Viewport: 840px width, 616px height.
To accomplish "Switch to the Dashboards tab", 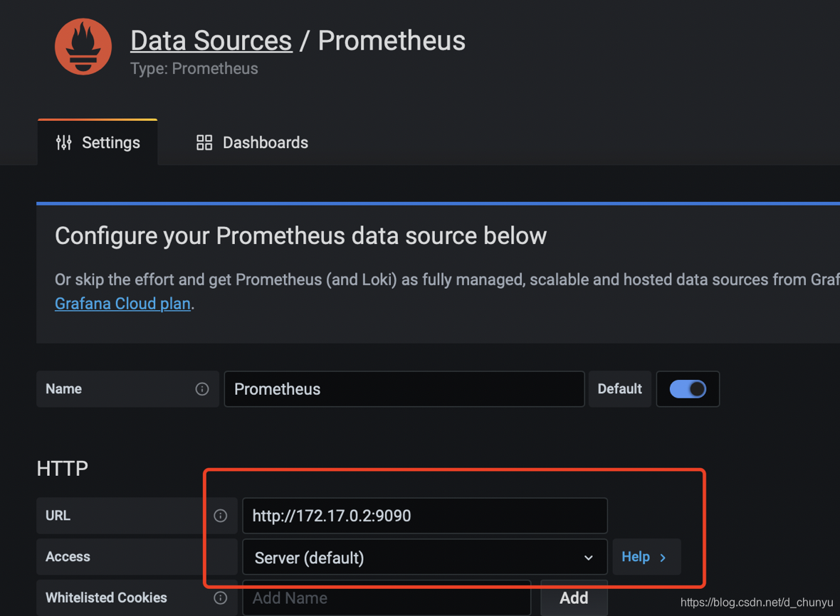I will (x=265, y=142).
